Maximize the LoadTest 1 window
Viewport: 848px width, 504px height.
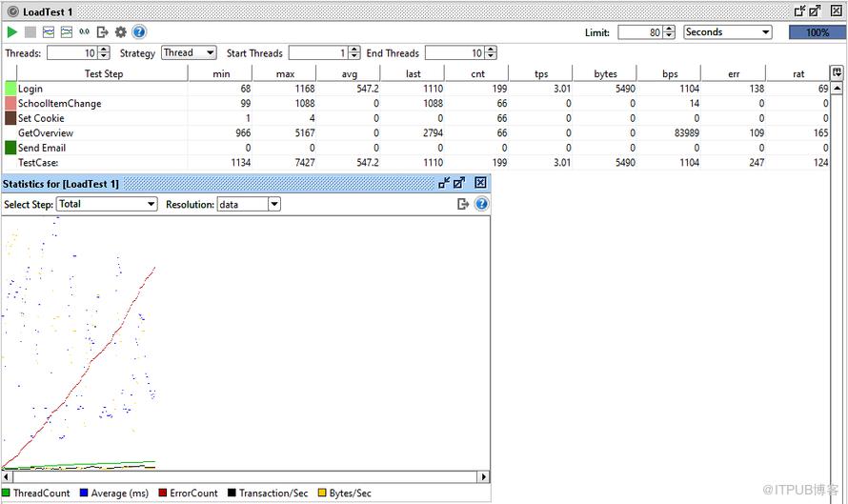pyautogui.click(x=815, y=10)
